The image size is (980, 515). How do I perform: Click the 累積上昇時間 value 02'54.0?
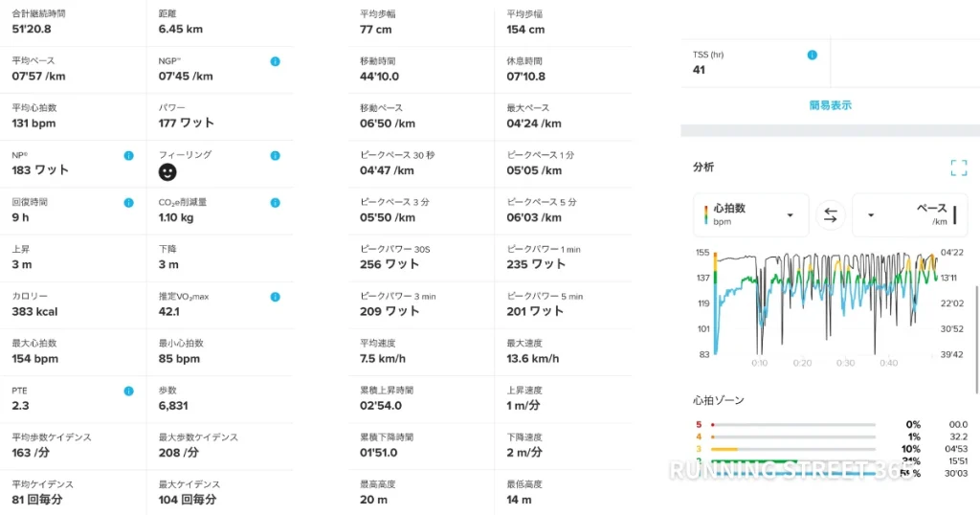[x=381, y=406]
